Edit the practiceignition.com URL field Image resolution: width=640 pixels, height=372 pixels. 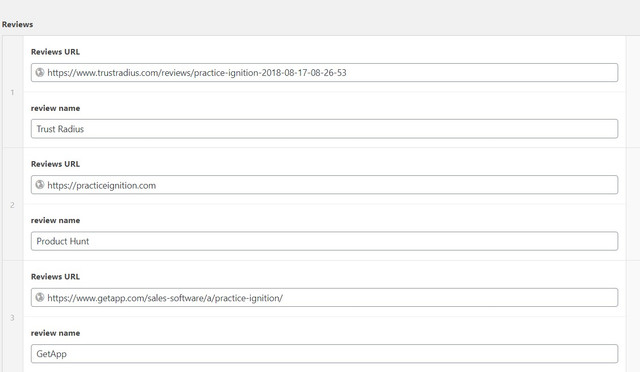(x=324, y=185)
